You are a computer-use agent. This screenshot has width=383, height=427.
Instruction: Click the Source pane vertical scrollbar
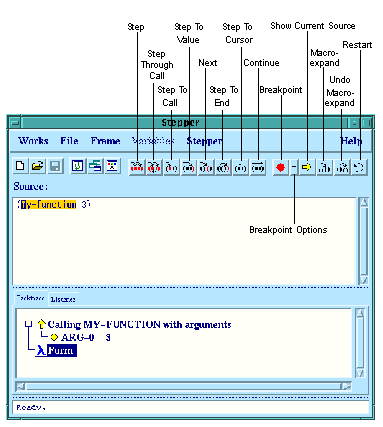[363, 241]
